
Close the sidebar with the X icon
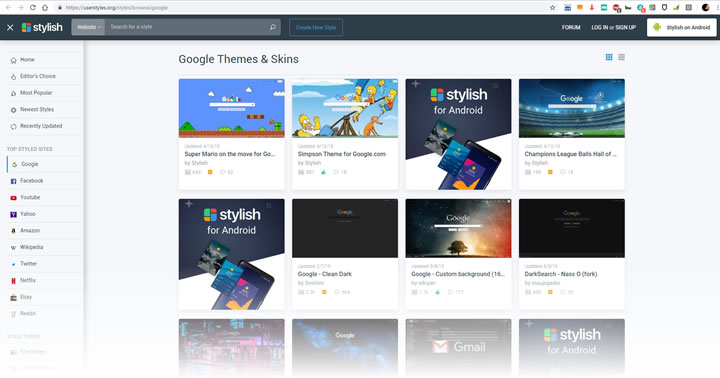pos(10,28)
